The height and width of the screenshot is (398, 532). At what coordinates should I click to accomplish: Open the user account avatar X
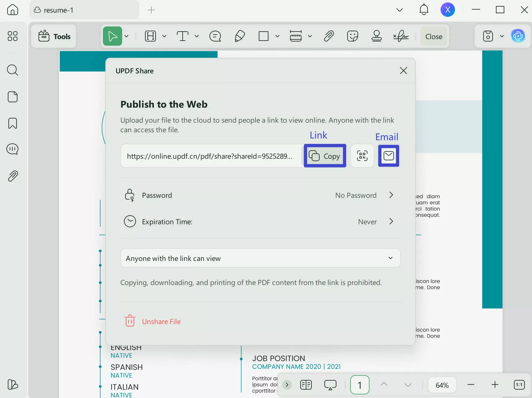(x=448, y=10)
